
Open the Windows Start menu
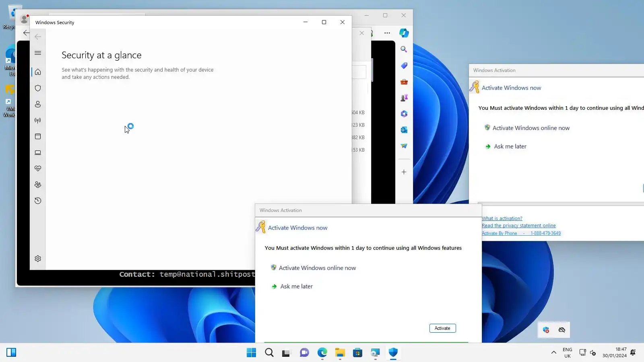click(251, 353)
